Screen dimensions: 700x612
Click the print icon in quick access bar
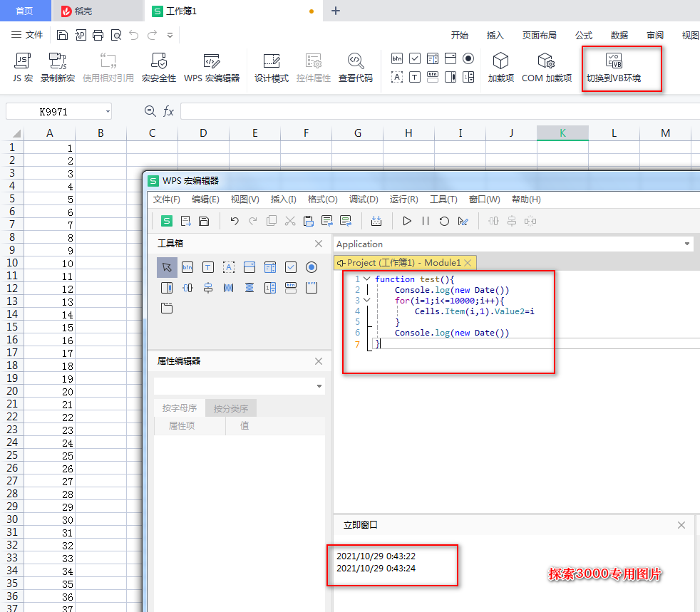tap(98, 35)
